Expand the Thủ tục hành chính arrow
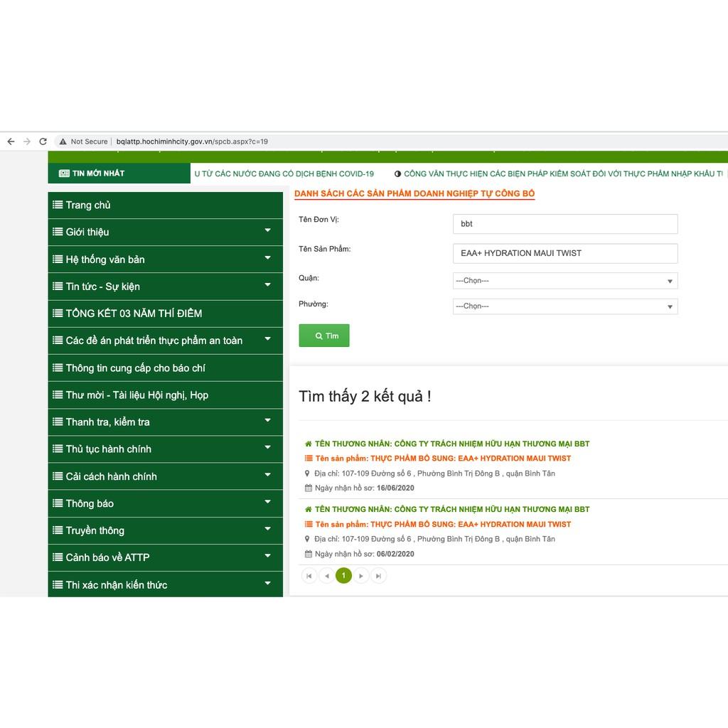 (x=268, y=447)
